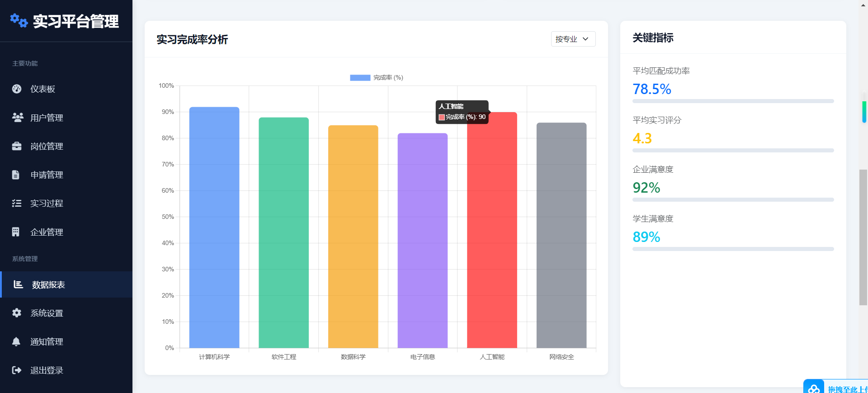The image size is (868, 393).
Task: Click the orange 数据科学 bar
Action: click(353, 237)
